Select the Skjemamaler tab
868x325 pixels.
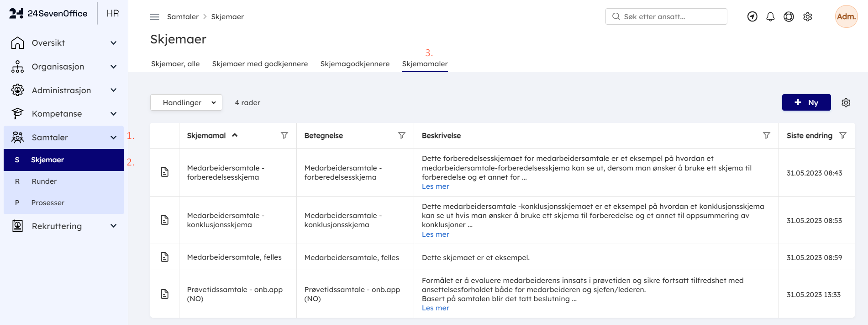(x=425, y=64)
